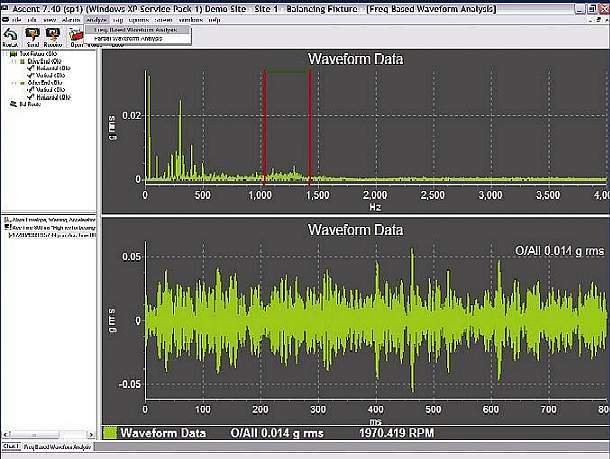The image size is (610, 459).
Task: Click the route icon at the tree bottom
Action: pos(12,103)
